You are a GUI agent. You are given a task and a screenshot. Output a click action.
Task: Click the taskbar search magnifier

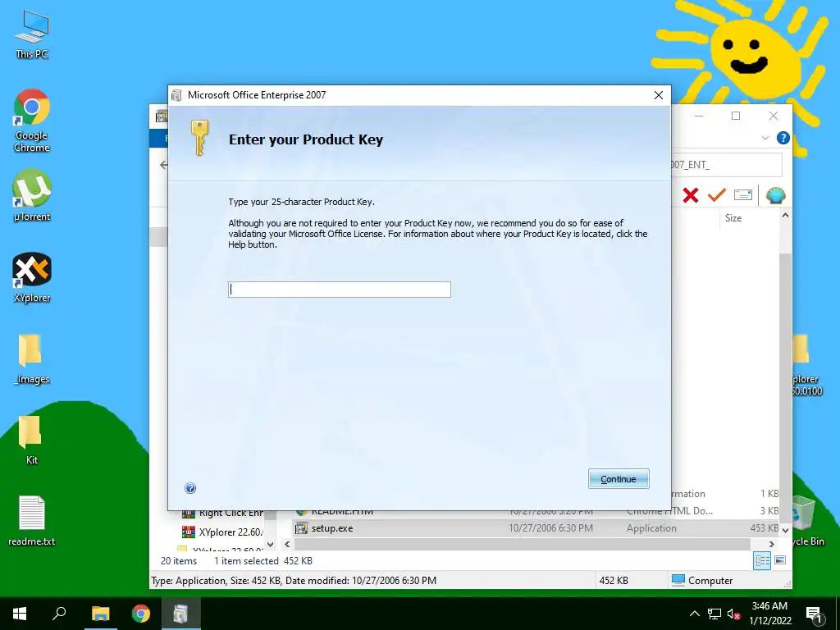tap(59, 614)
